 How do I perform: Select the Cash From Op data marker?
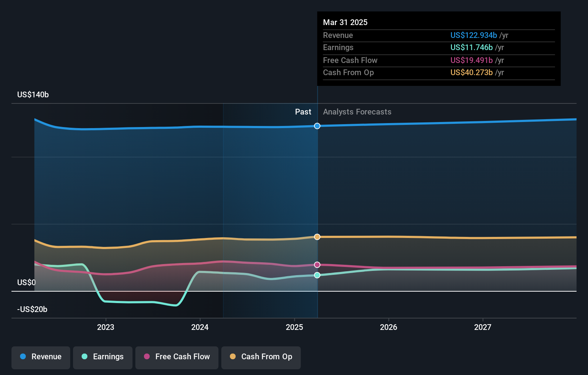pos(317,237)
